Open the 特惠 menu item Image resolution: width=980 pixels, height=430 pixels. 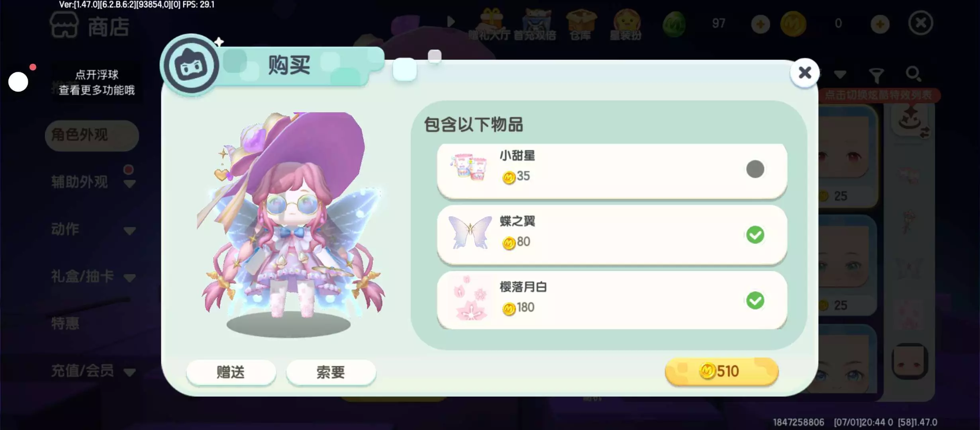click(65, 323)
